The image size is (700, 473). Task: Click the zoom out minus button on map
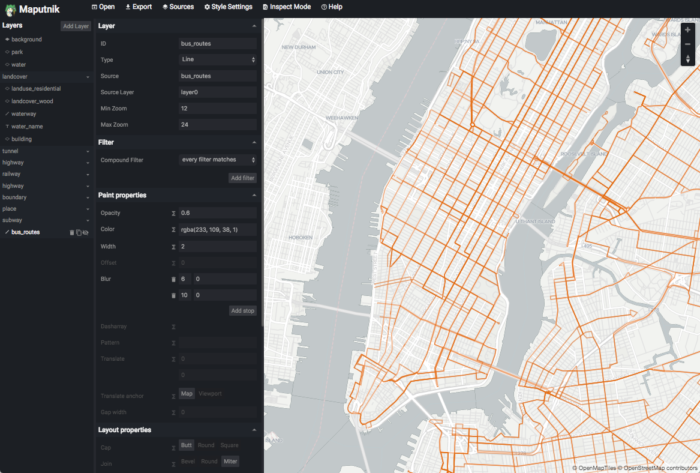(x=688, y=44)
